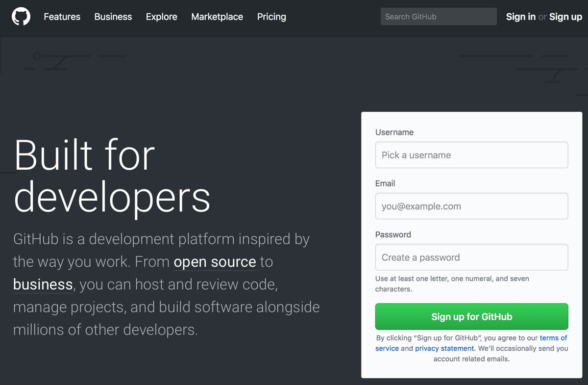Image resolution: width=588 pixels, height=385 pixels.
Task: Click the Email label
Action: (x=385, y=183)
